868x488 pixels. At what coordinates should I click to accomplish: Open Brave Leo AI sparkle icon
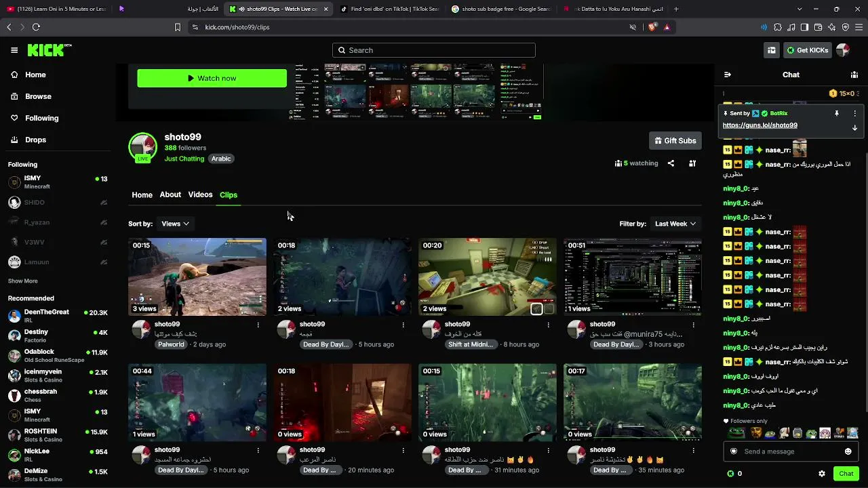click(831, 27)
